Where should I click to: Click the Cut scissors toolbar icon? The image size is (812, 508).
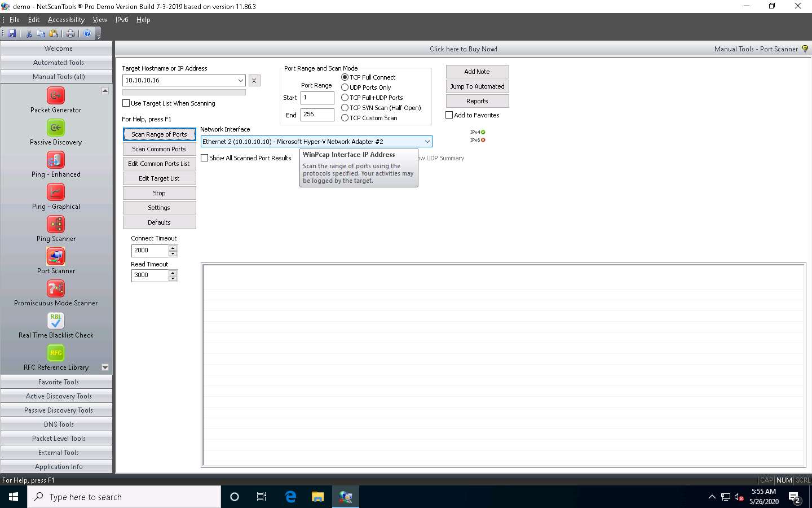coord(29,34)
